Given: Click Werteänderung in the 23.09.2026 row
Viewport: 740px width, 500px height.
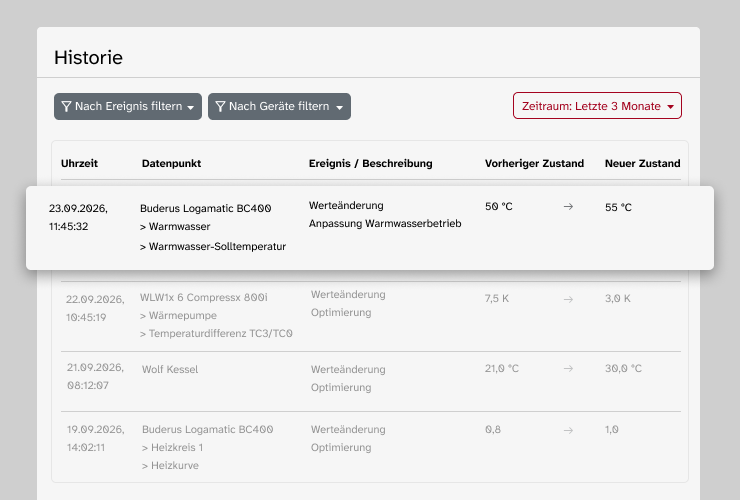Looking at the screenshot, I should point(346,205).
